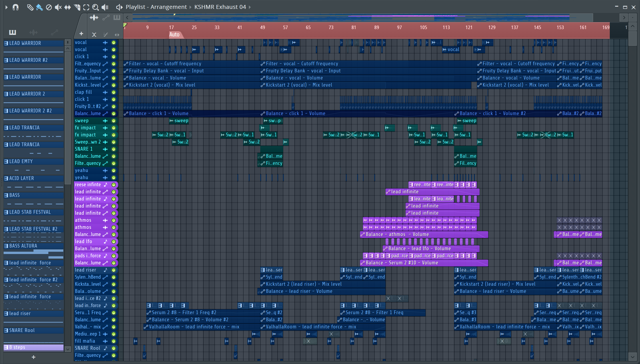The image size is (640, 364).
Task: Click bar 81 on the timeline ruler
Action: pyautogui.click(x=354, y=28)
